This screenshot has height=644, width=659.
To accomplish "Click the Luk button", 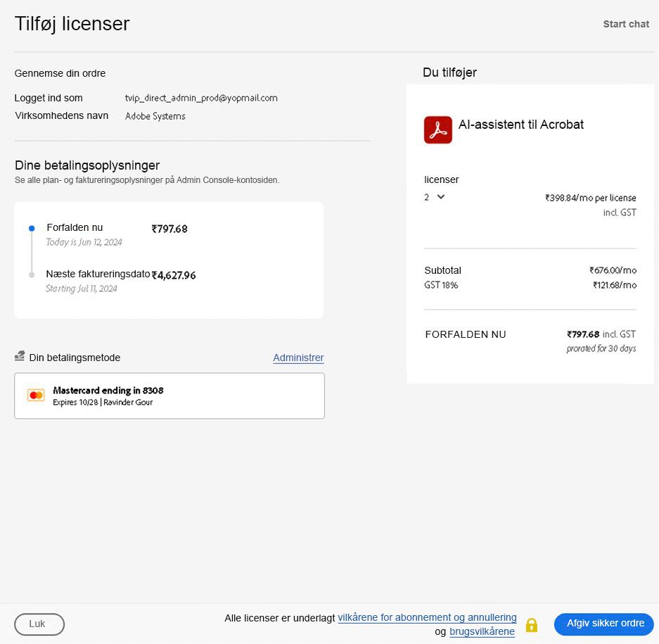I will click(x=39, y=624).
